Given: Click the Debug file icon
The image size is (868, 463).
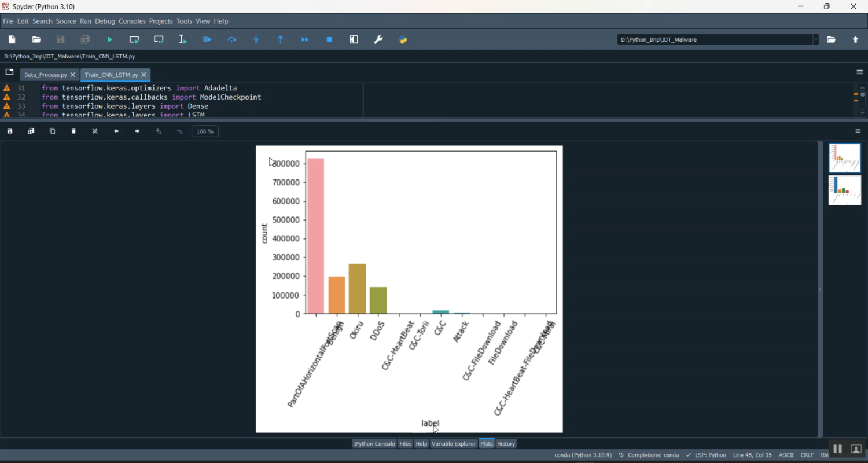Looking at the screenshot, I should point(207,40).
